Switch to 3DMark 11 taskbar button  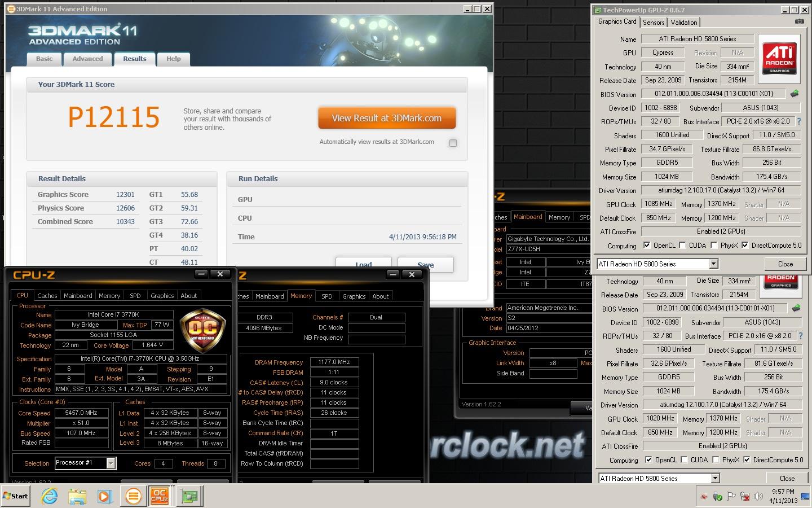(x=133, y=496)
